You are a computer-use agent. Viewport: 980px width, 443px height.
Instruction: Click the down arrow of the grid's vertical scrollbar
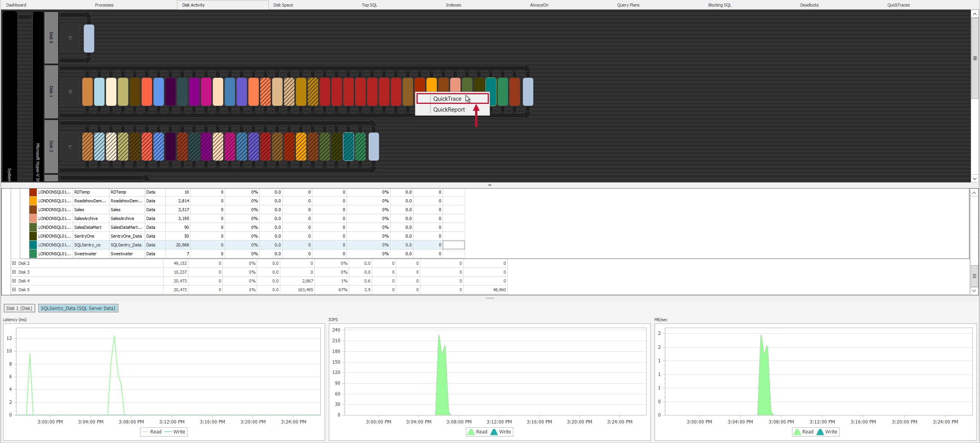974,291
